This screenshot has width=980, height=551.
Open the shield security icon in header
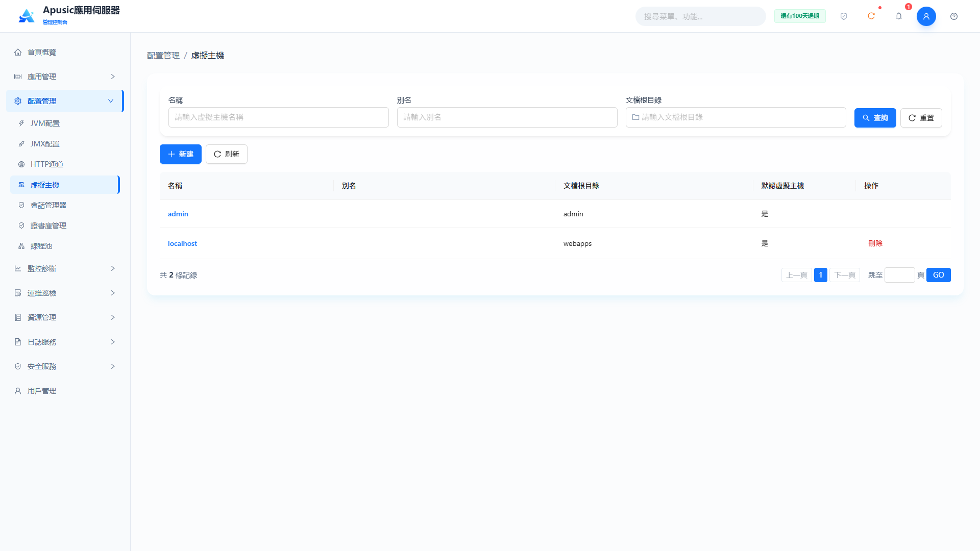pyautogui.click(x=844, y=16)
